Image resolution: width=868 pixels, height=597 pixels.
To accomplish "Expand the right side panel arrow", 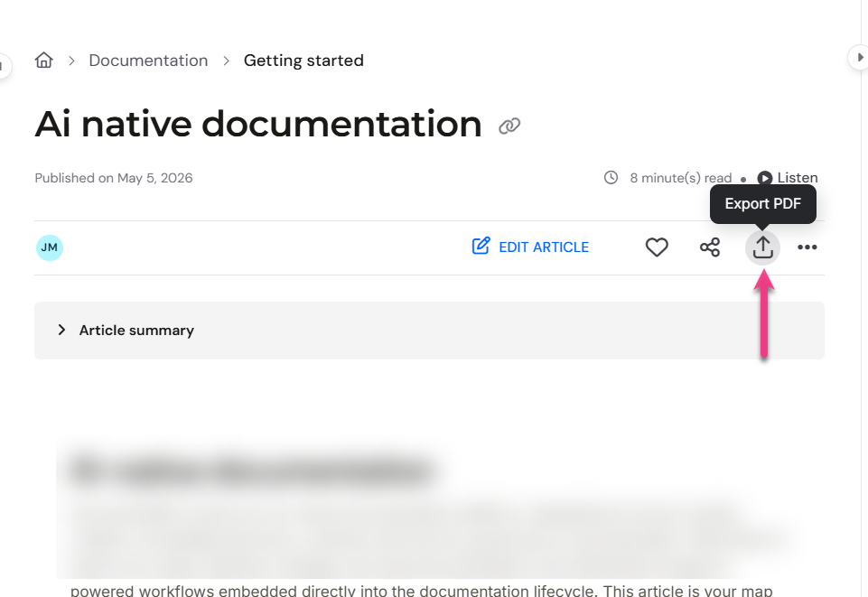I will click(x=859, y=57).
